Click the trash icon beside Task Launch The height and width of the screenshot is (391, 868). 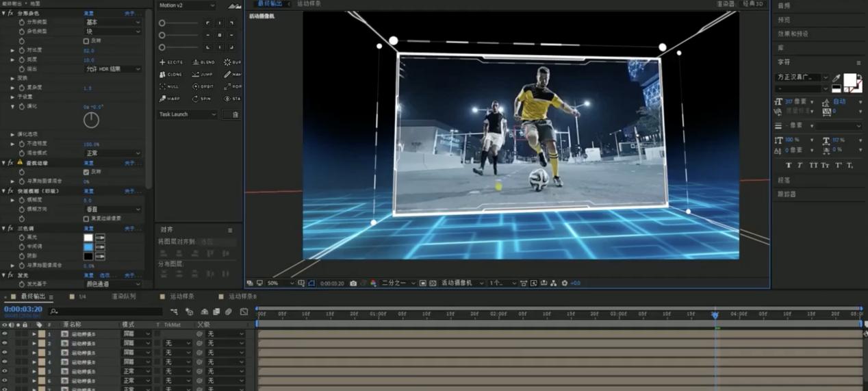(x=235, y=115)
